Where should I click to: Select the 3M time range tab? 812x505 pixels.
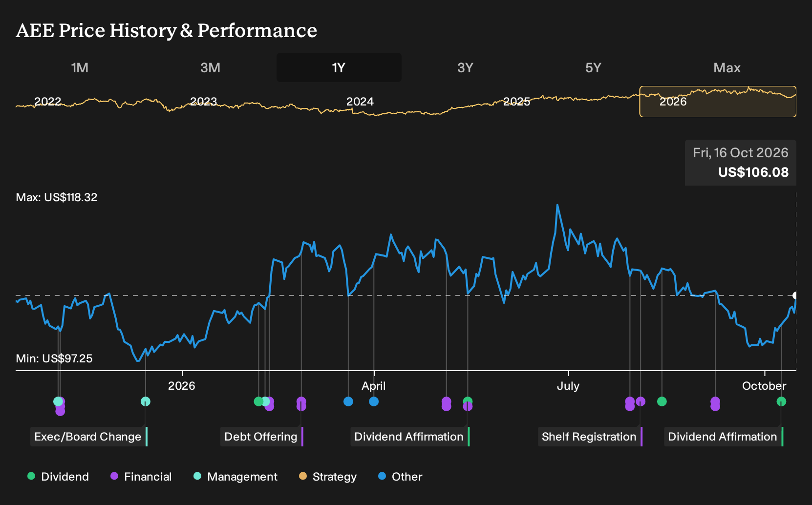click(210, 67)
